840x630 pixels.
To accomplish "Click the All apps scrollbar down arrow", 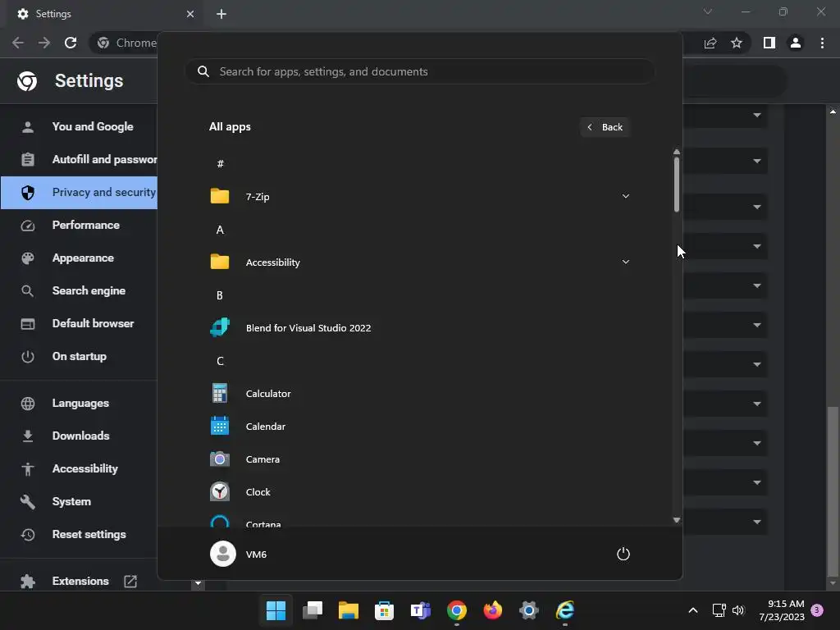I will [676, 519].
